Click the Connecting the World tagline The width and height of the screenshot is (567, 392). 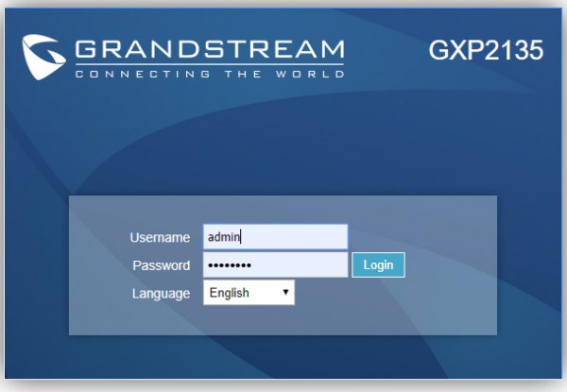point(210,74)
